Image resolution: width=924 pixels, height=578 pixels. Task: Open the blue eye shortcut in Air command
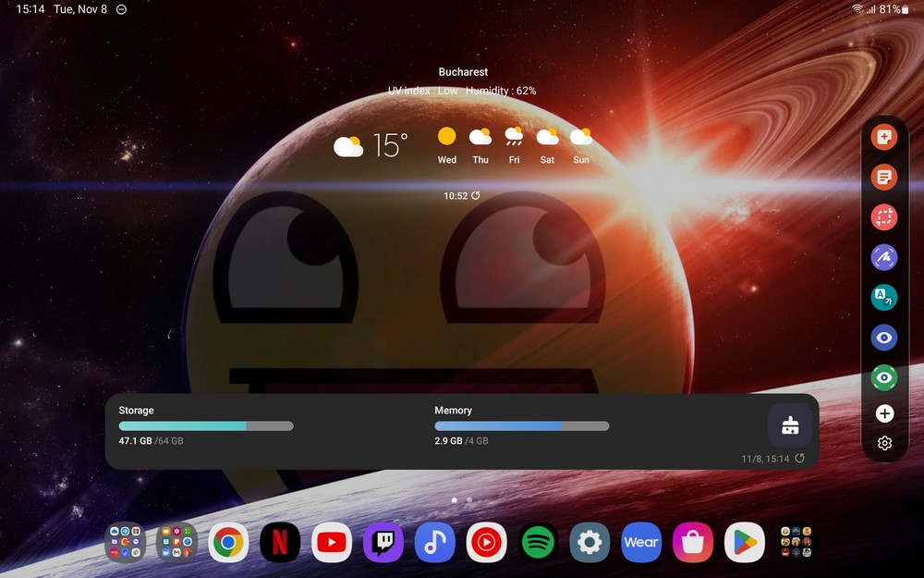[884, 338]
